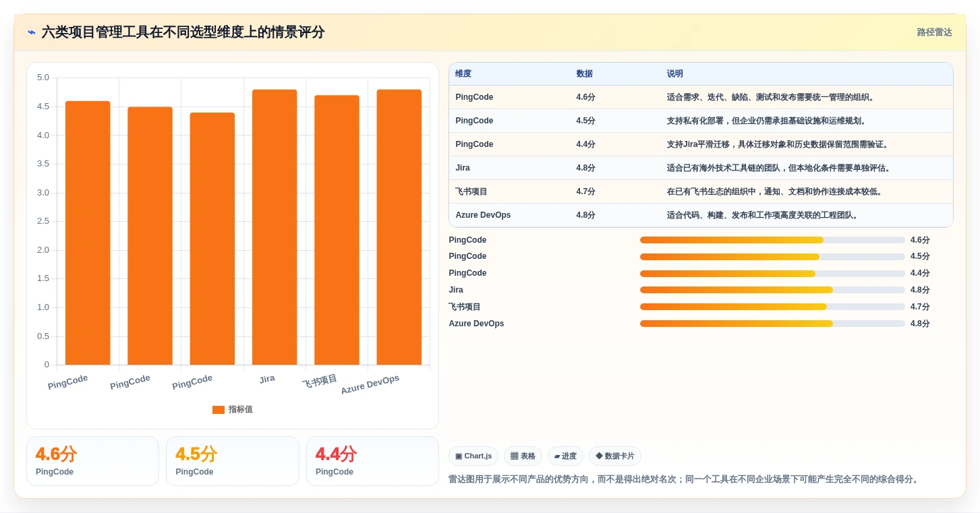
Task: Click the 2.5 y-axis label
Action: (42, 221)
